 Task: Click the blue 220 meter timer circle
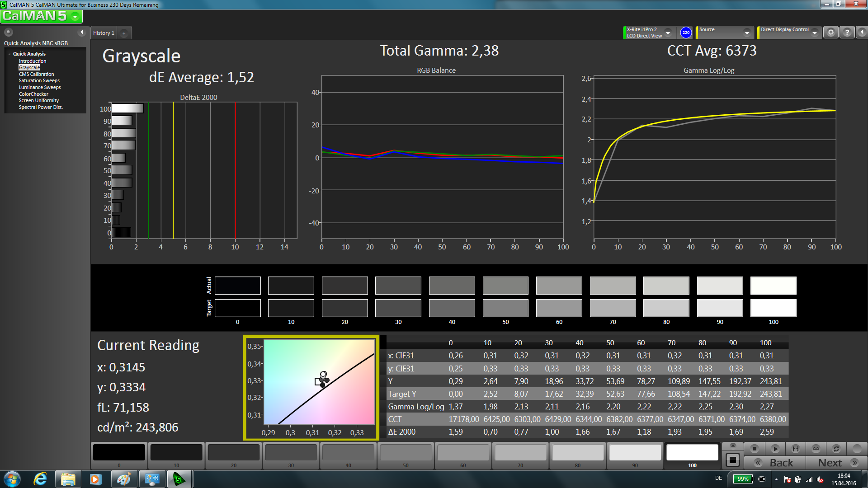pyautogui.click(x=686, y=33)
